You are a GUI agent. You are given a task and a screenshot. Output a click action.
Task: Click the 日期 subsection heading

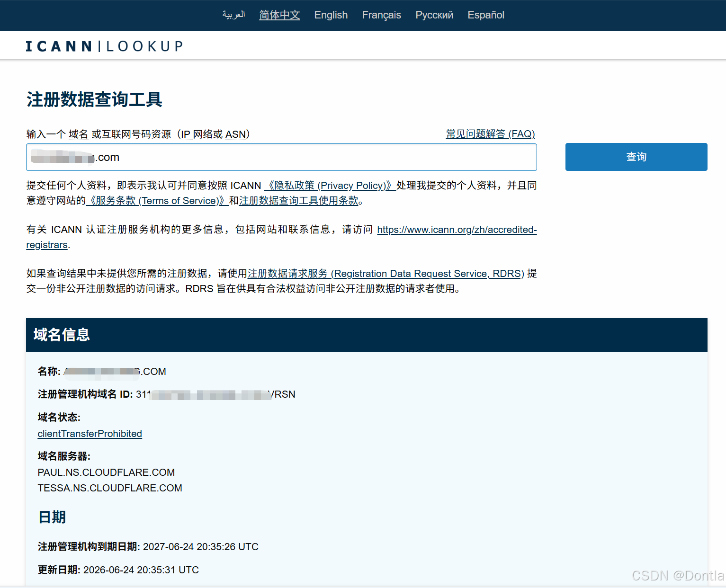[52, 517]
